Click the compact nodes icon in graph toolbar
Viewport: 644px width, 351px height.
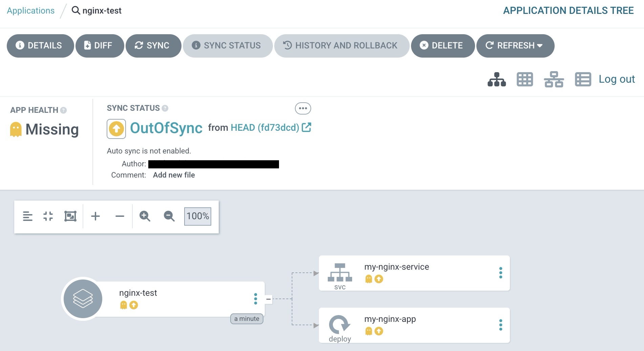click(48, 216)
